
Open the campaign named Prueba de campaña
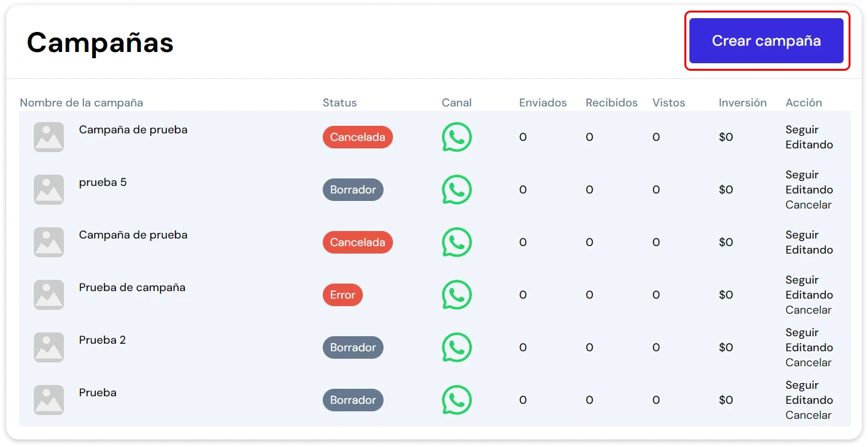click(x=132, y=287)
